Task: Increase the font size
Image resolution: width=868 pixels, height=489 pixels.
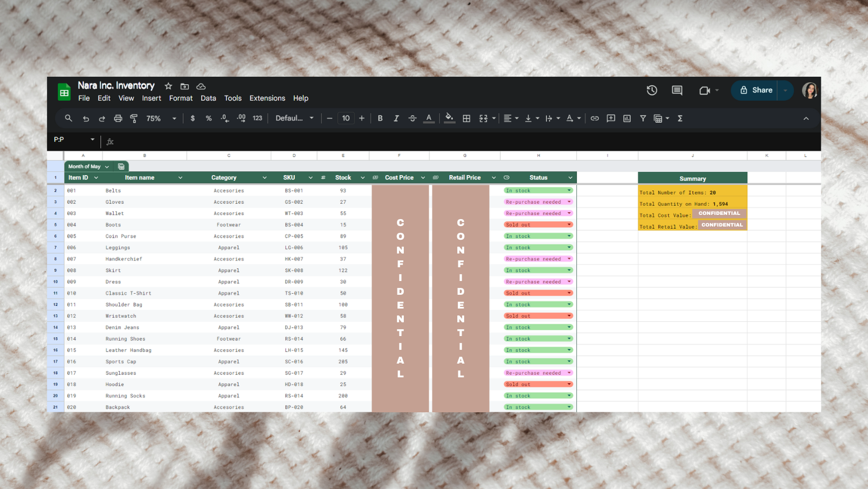Action: tap(362, 119)
